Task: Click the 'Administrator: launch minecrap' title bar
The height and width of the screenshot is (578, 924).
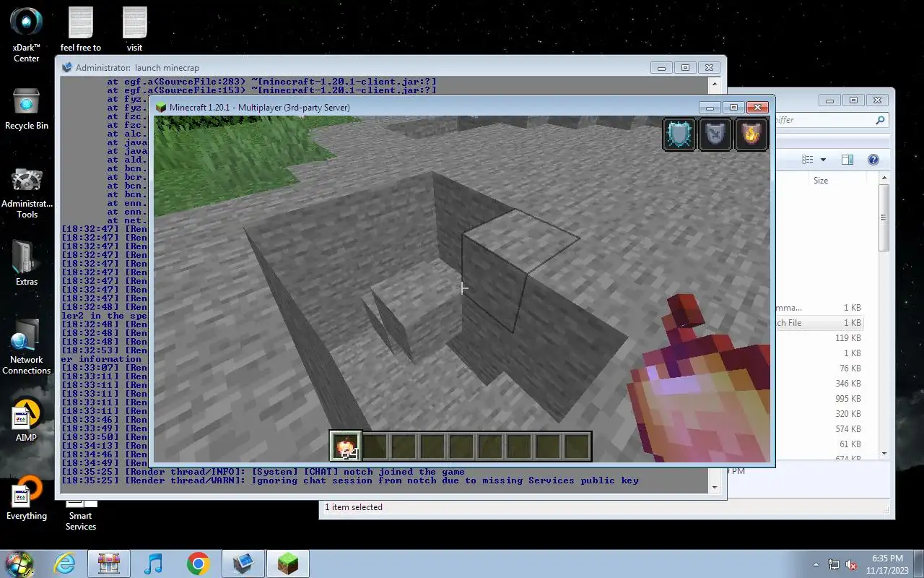Action: 354,68
